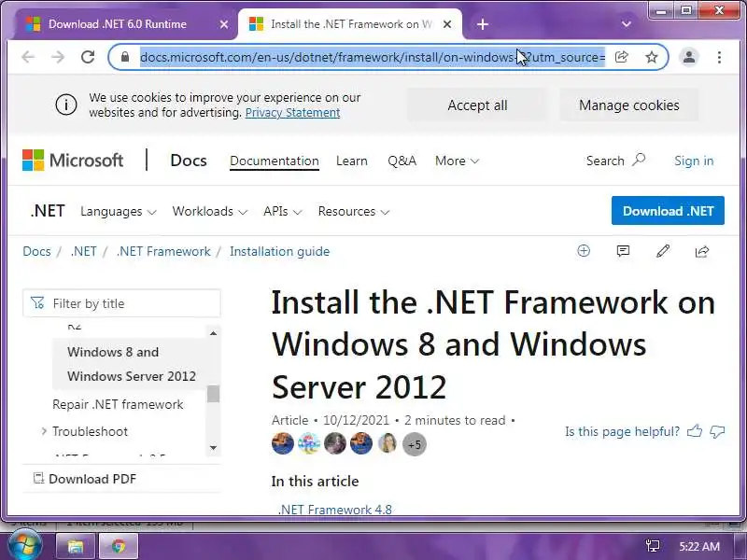Click the browser forward arrow
Screen dimensions: 747x560
click(x=58, y=57)
